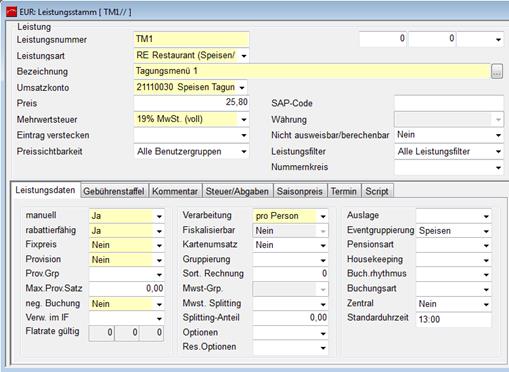
Task: Switch to the Leistungsdaten tab
Action: [x=45, y=190]
